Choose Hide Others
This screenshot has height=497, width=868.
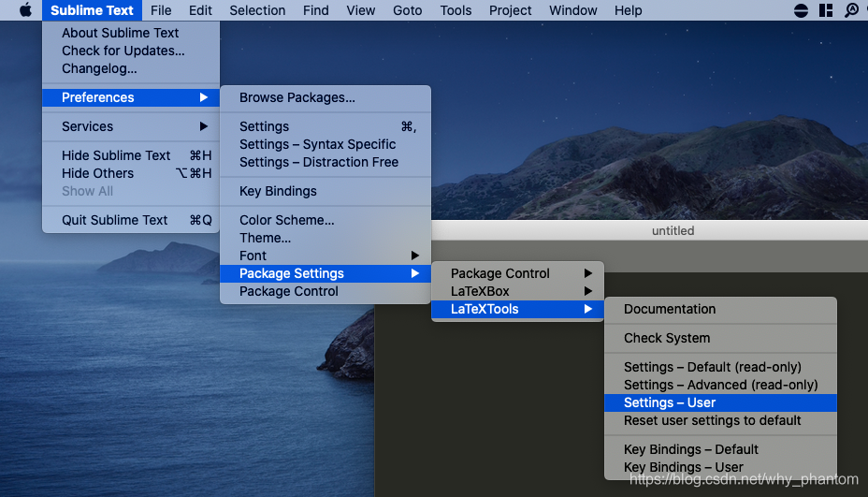(x=131, y=173)
